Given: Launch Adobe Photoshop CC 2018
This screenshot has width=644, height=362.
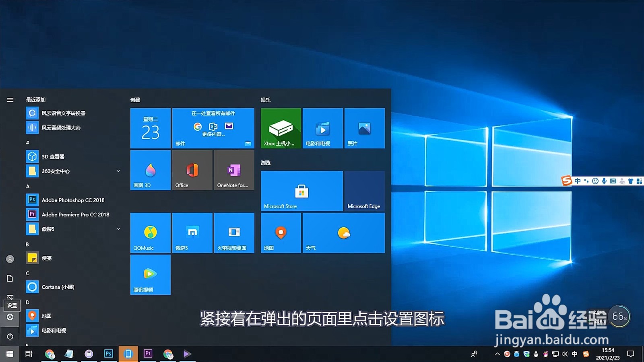Looking at the screenshot, I should tap(73, 200).
